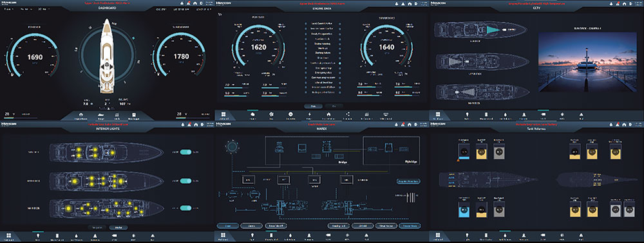Click the dashboard grid icon in MAREX navigation

223,235
